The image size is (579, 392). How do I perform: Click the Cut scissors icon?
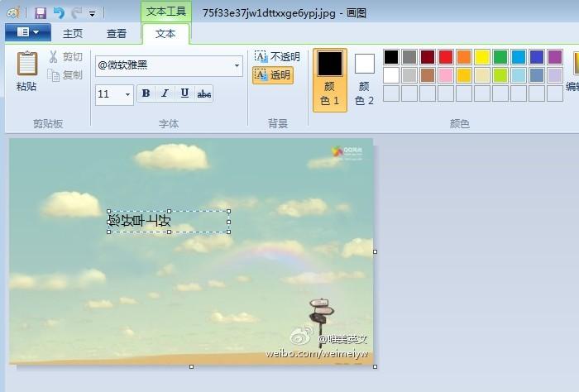[x=54, y=57]
